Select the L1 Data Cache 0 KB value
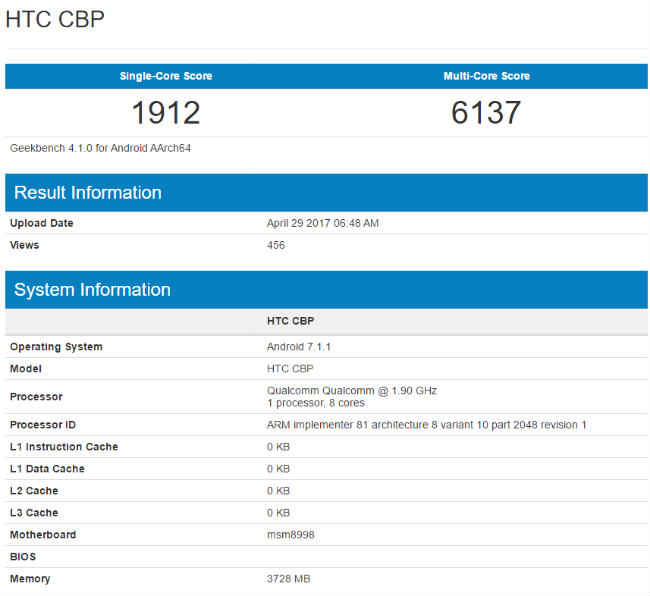 (278, 469)
